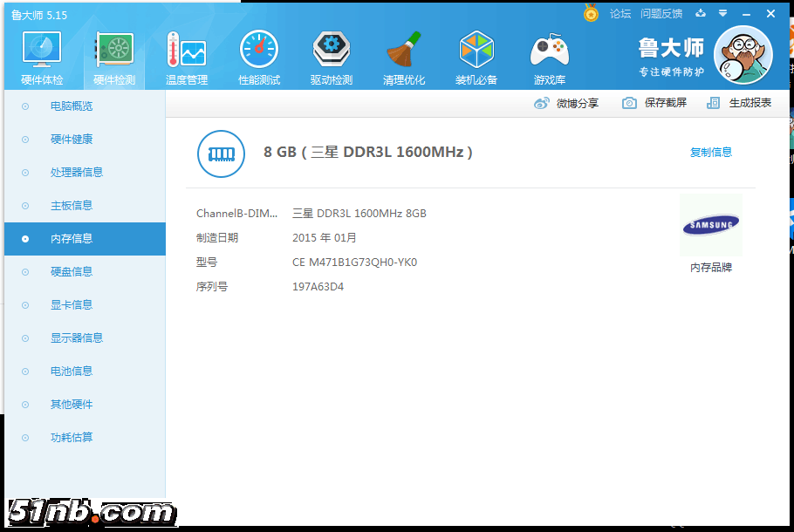Open the 性能测试 speedometer icon

pos(259,52)
